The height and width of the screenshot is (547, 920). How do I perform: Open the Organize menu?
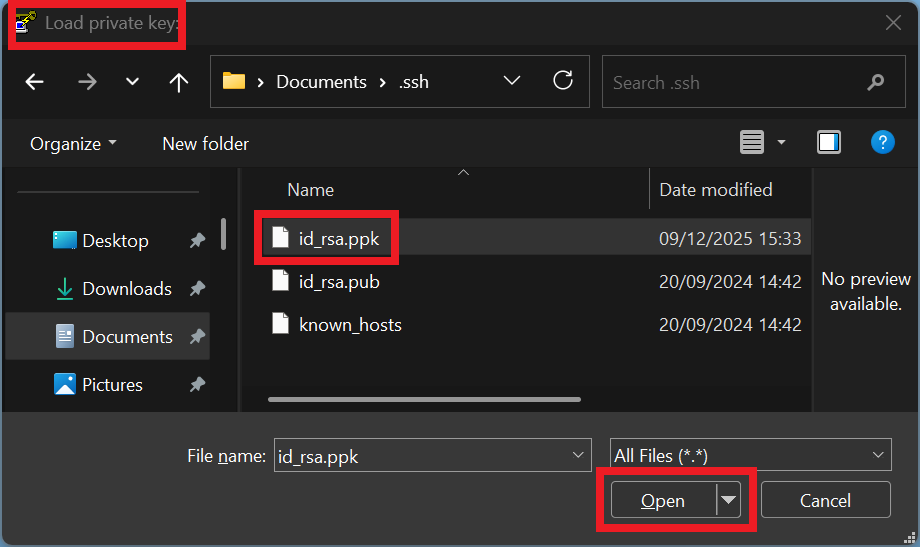[x=73, y=144]
